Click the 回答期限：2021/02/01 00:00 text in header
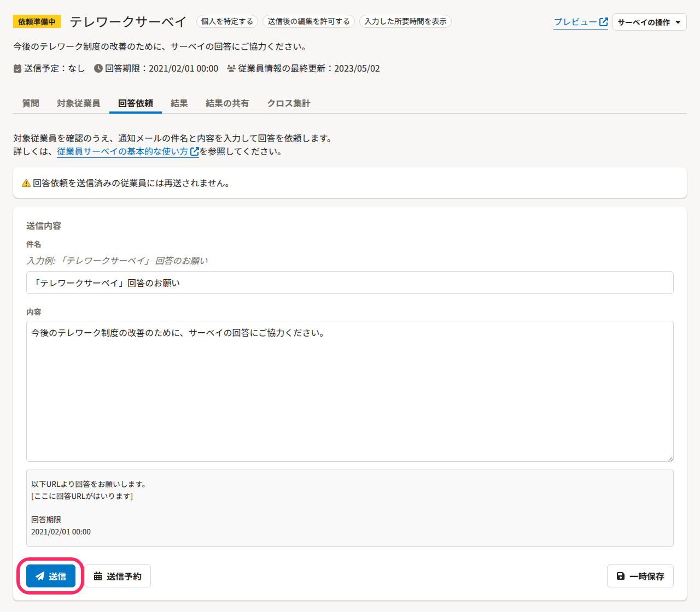Screen dimensions: 700x612 161,68
